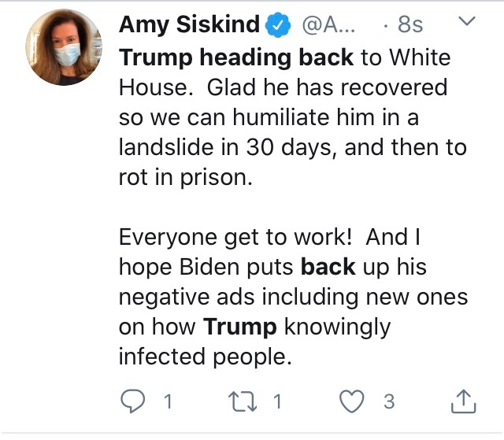
Task: Click the 'infected people.' closing line
Action: click(206, 357)
